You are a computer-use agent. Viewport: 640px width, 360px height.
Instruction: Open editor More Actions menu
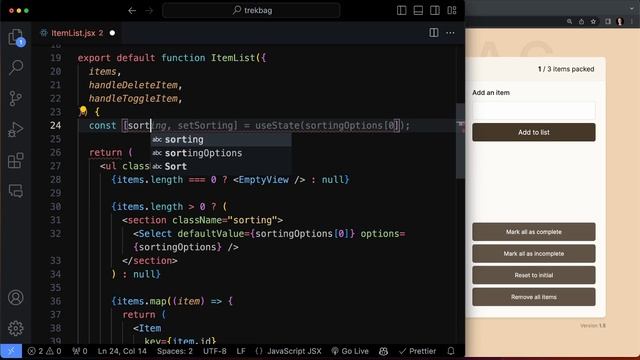point(450,33)
